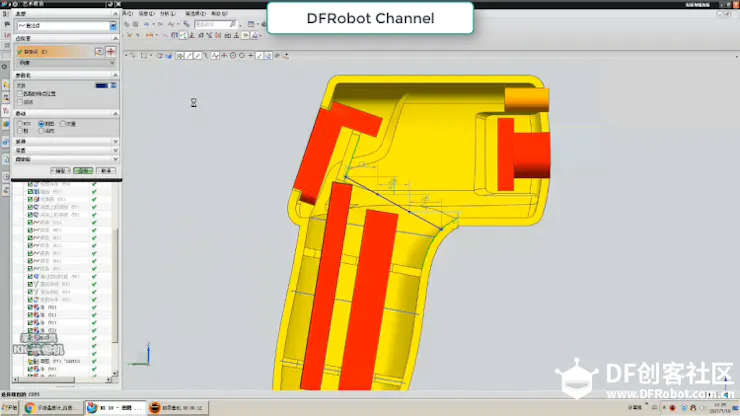
Task: Expand the Extension section in spline dialog
Action: point(115,142)
